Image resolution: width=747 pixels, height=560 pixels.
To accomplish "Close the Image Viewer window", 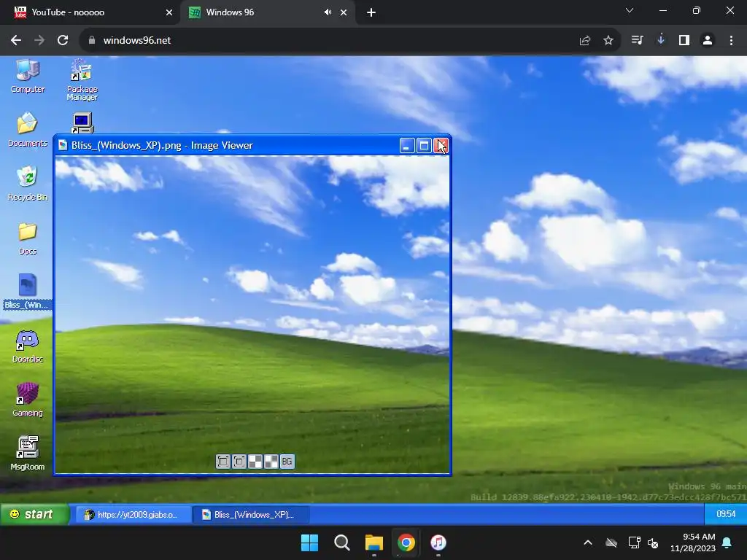I will click(x=441, y=146).
